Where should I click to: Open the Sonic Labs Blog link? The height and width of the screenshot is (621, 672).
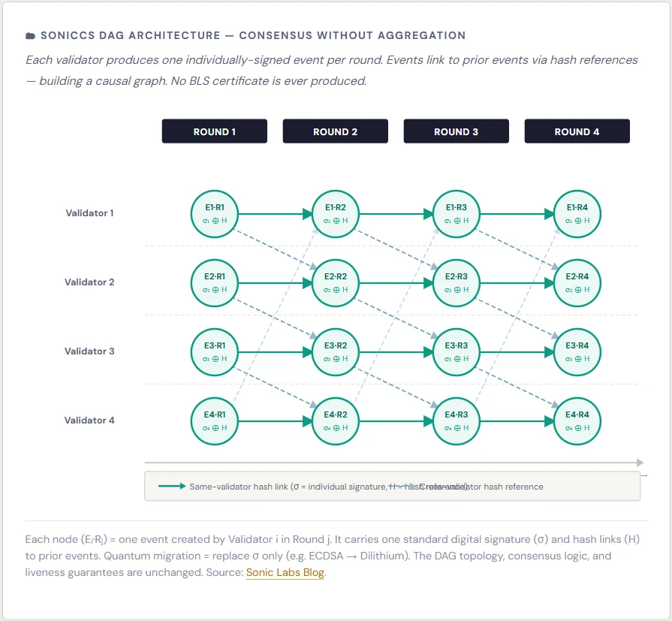(285, 573)
